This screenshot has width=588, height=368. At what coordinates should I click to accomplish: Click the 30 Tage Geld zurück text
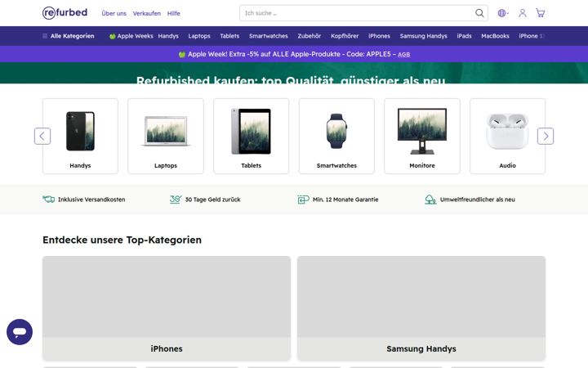(212, 200)
